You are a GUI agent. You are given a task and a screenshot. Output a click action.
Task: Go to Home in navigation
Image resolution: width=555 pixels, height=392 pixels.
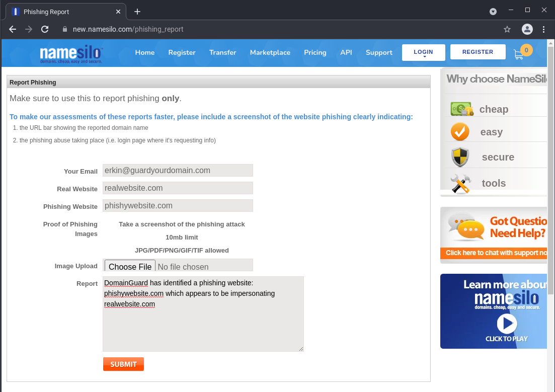click(145, 52)
